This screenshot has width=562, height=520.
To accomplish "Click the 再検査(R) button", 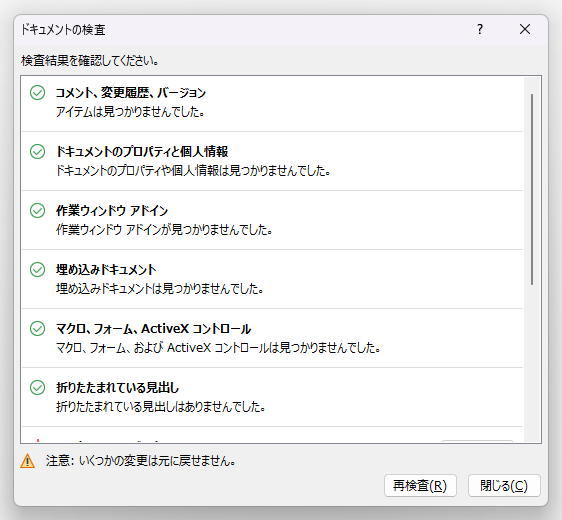I will coord(420,486).
